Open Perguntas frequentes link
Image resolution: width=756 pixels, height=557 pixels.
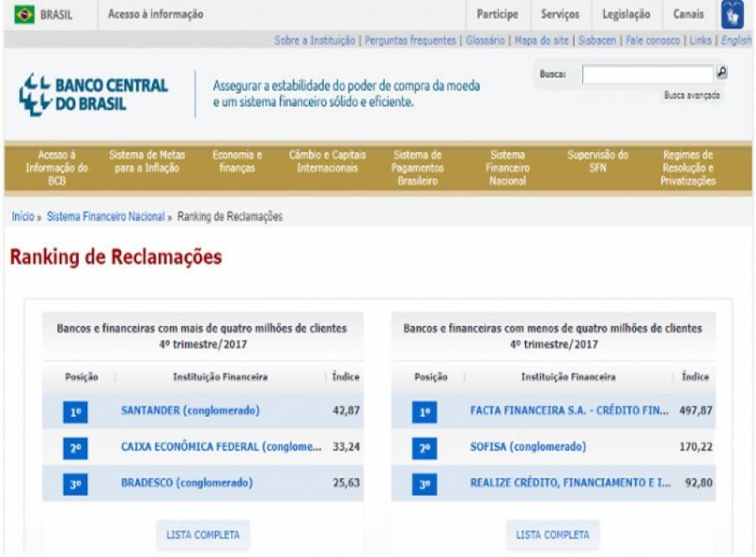point(410,40)
